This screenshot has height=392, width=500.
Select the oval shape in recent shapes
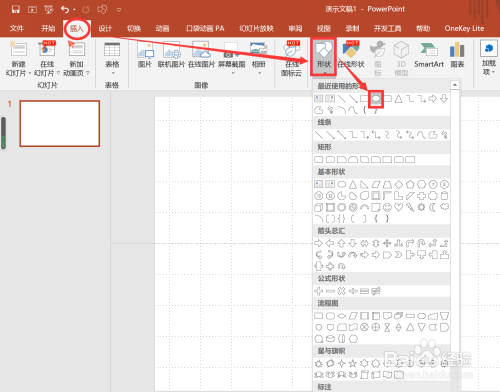[376, 99]
